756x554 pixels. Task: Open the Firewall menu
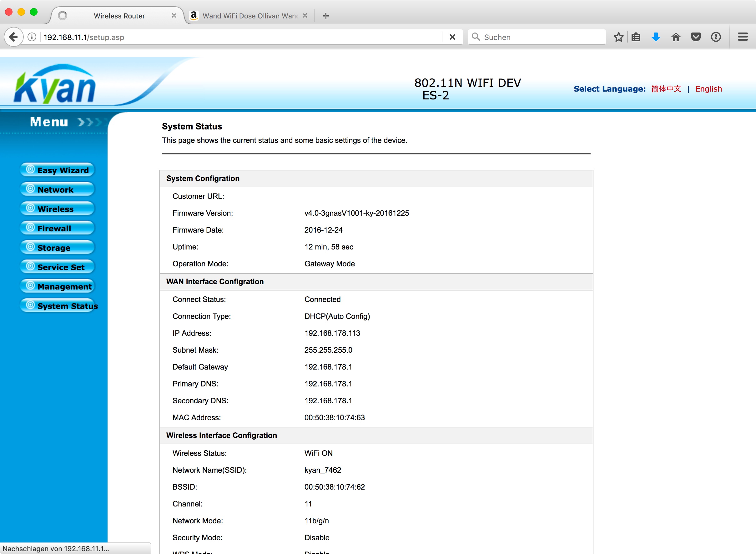57,228
